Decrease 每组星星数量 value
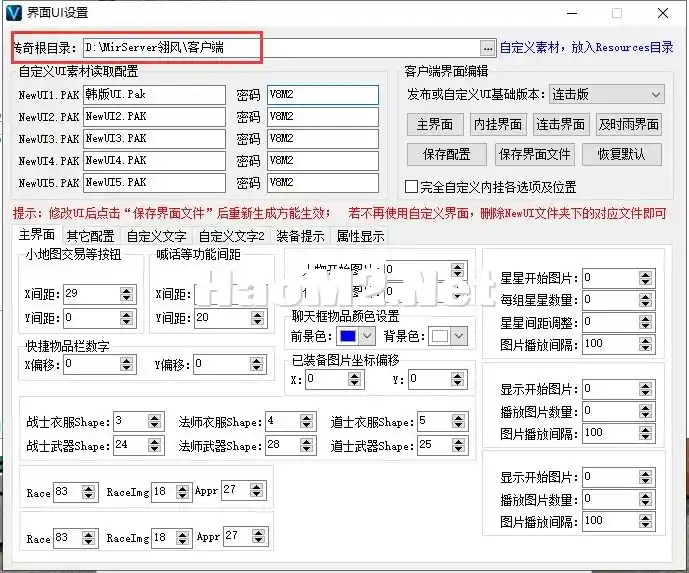This screenshot has width=689, height=573. (645, 304)
